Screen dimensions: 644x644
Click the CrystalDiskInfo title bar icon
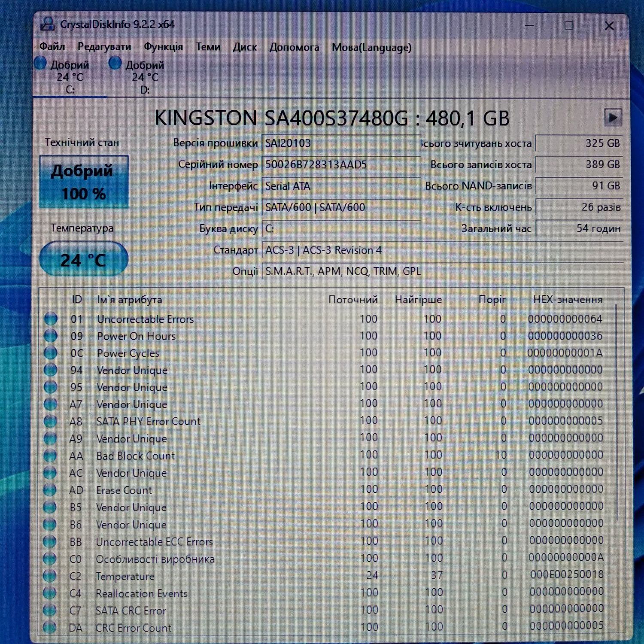(47, 24)
